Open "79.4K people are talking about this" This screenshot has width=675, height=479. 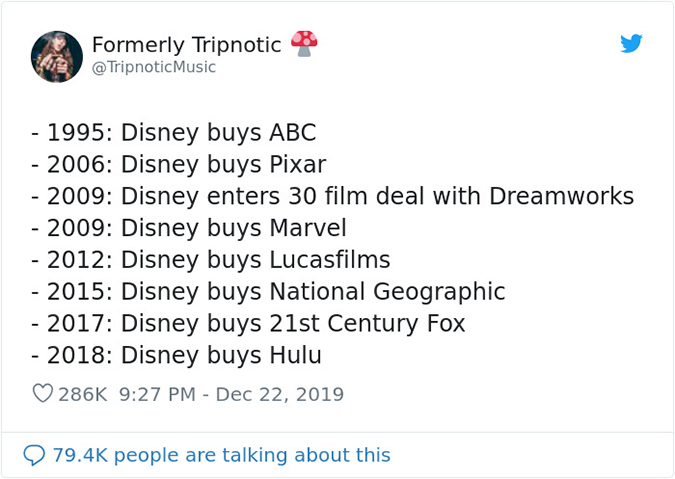coord(221,455)
